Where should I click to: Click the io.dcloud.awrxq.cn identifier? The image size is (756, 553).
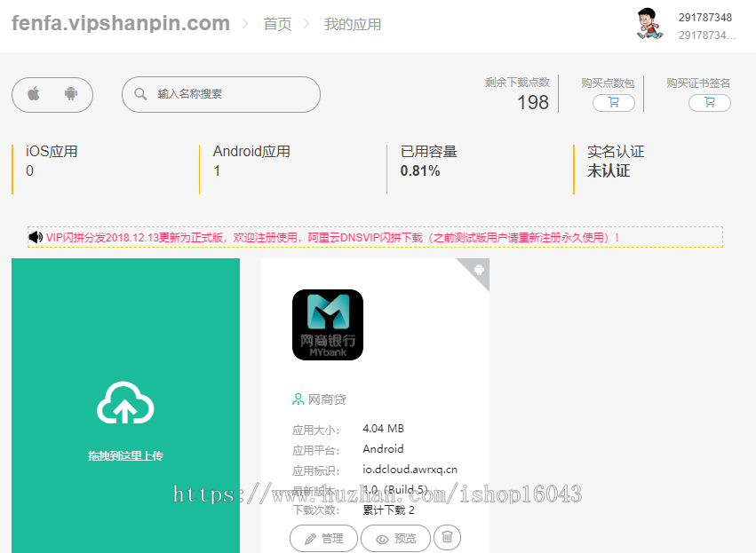(x=410, y=470)
